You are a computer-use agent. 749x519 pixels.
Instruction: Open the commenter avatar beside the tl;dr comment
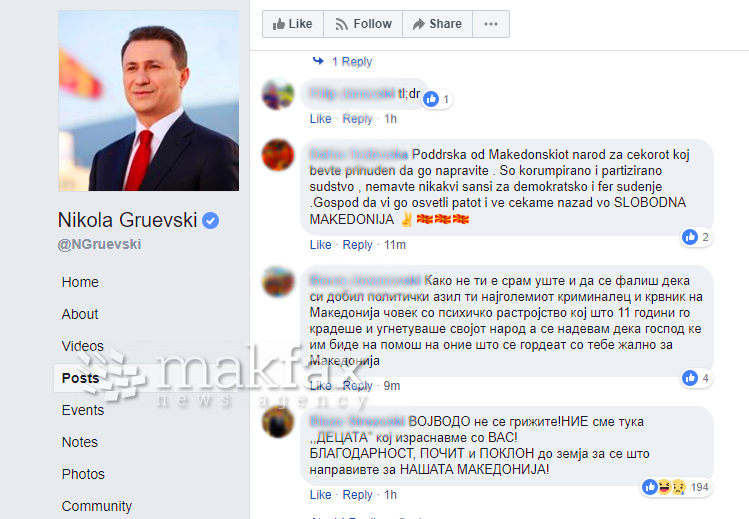point(278,94)
